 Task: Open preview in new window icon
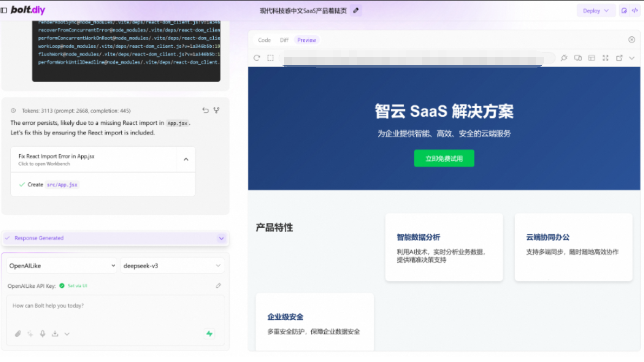pos(619,58)
